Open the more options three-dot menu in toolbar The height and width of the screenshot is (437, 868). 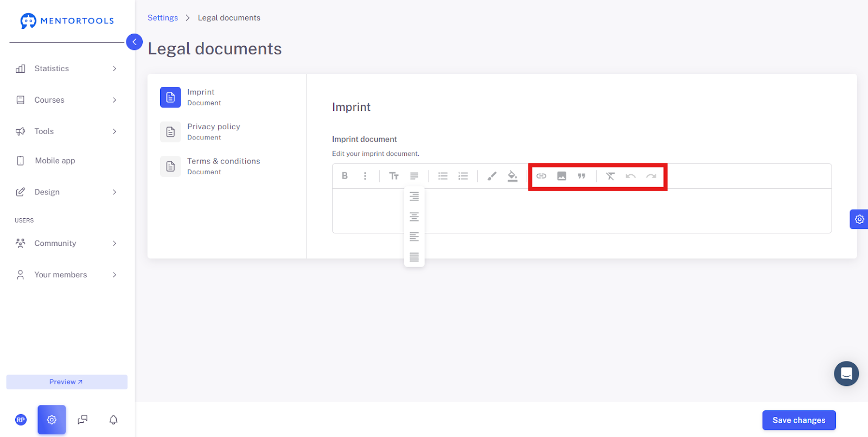click(x=365, y=176)
